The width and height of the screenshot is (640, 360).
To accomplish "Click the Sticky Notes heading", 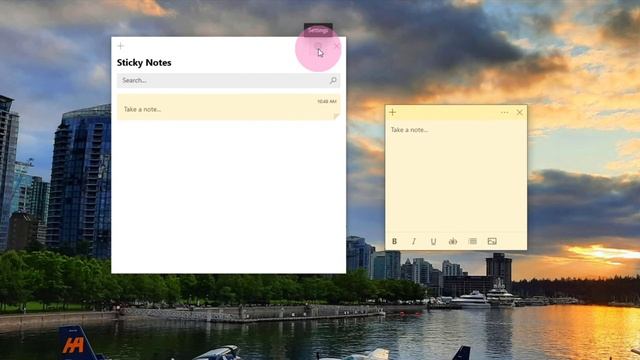I will [144, 62].
